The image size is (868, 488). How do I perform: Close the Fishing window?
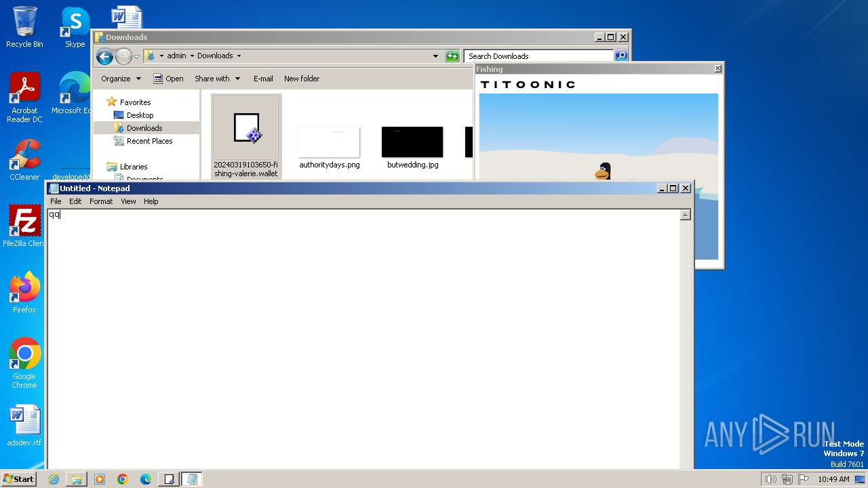coord(717,68)
